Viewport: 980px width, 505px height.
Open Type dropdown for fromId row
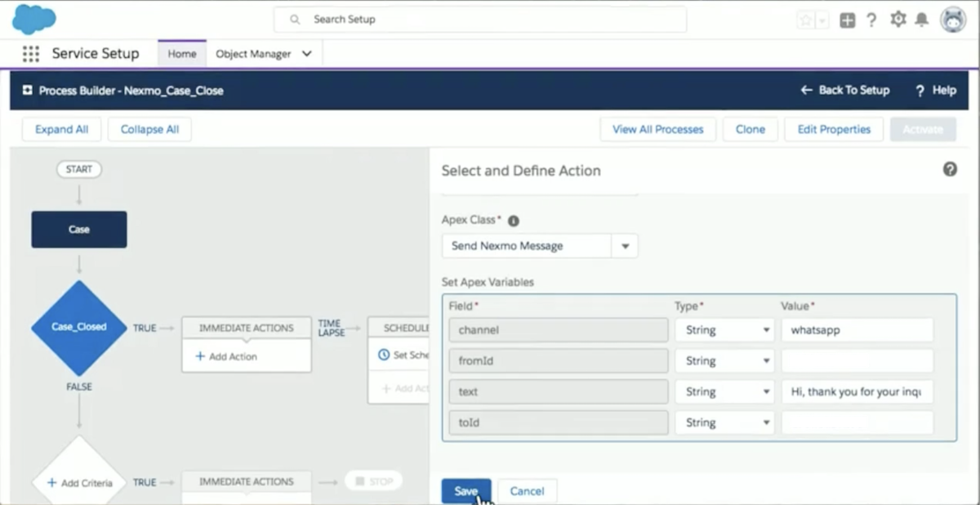pos(724,361)
